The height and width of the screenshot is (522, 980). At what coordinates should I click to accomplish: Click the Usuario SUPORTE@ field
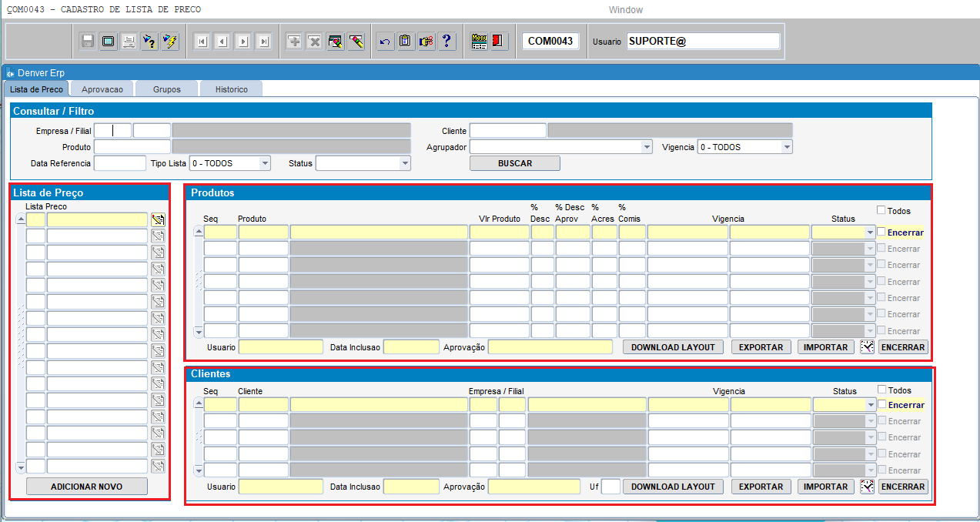703,42
